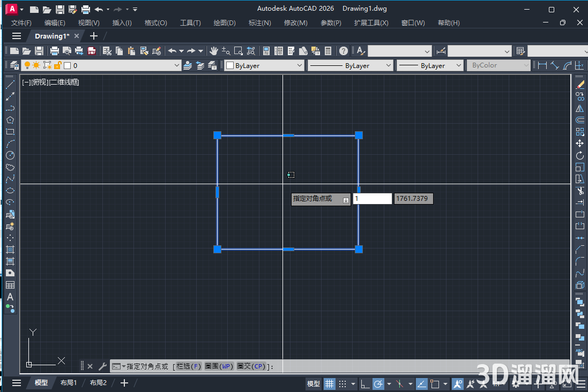
Task: Open the 文件(F) menu
Action: click(x=21, y=23)
